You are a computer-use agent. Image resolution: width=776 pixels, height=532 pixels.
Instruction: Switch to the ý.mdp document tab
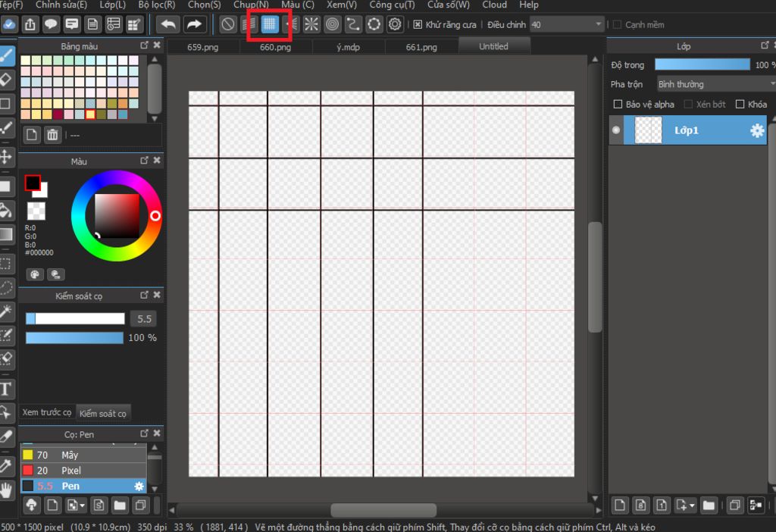[349, 47]
